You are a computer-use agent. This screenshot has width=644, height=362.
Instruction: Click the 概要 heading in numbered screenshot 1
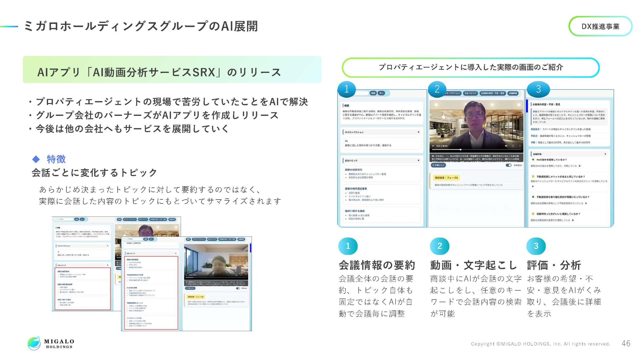(x=347, y=106)
